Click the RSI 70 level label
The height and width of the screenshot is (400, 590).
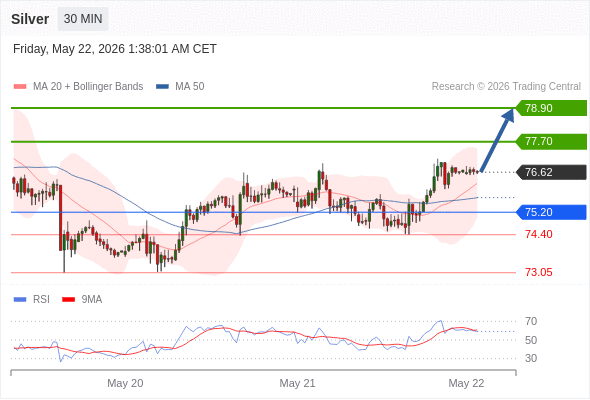click(531, 321)
